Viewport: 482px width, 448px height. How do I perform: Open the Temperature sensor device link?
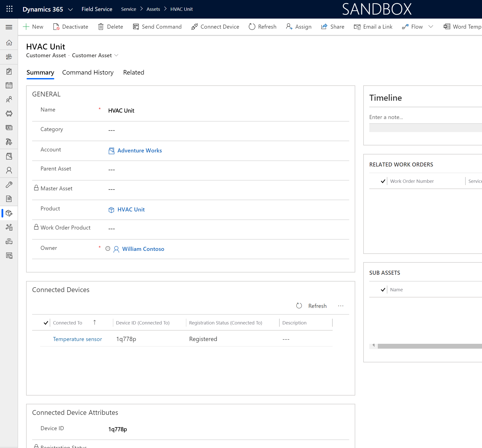(78, 339)
